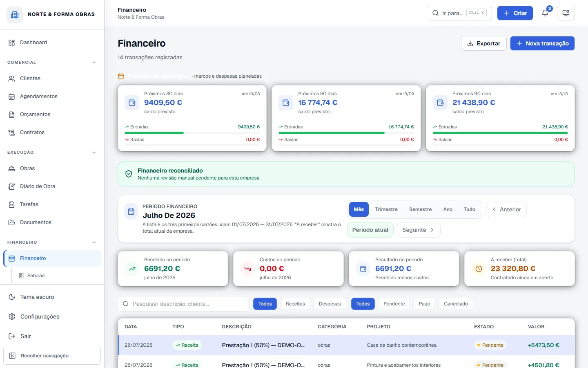
Task: Filter by Receitas
Action: (x=295, y=304)
